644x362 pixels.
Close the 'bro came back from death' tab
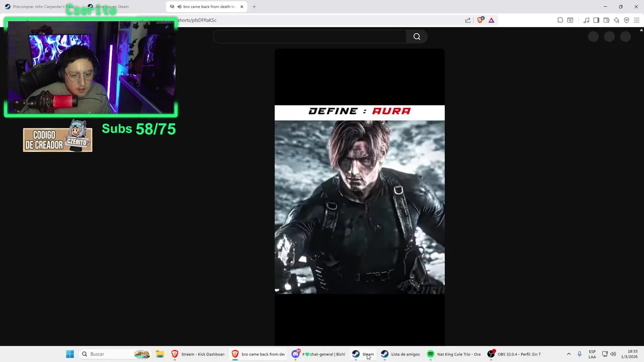[242, 7]
